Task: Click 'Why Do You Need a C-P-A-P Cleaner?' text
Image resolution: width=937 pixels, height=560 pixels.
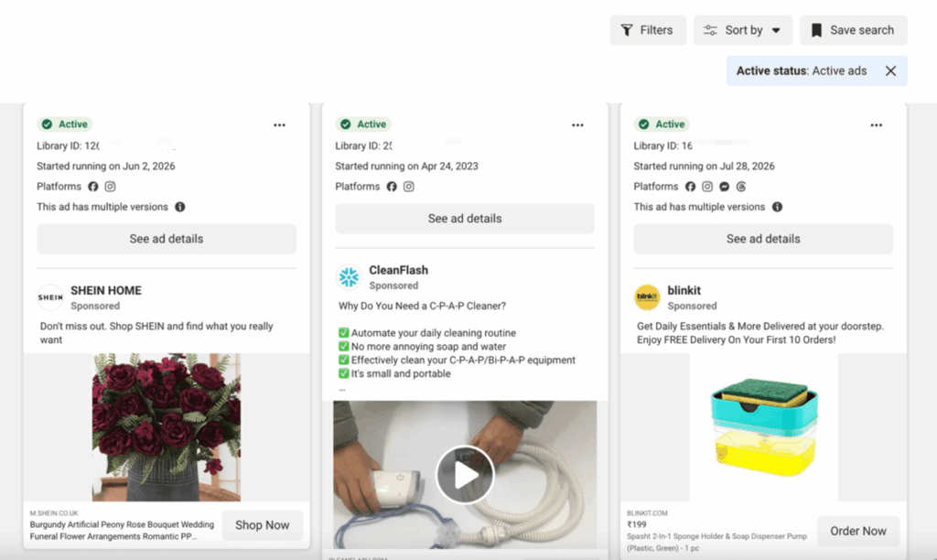Action: 423,306
